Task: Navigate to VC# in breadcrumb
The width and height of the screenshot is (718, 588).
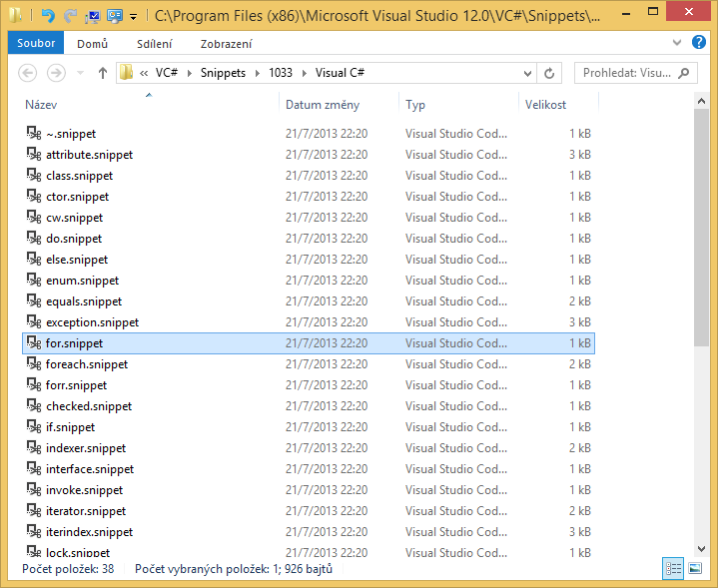Action: pyautogui.click(x=166, y=73)
